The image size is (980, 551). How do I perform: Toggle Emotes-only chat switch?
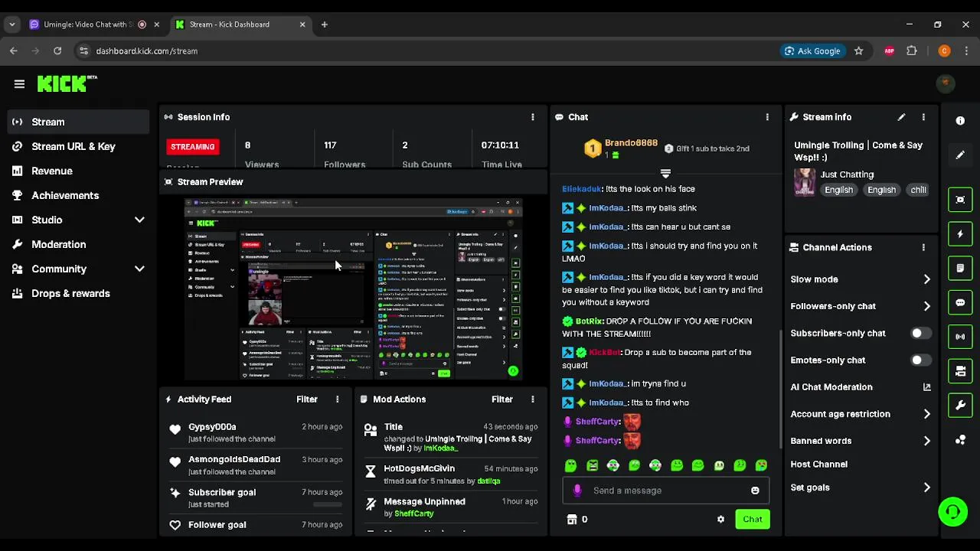click(x=920, y=360)
